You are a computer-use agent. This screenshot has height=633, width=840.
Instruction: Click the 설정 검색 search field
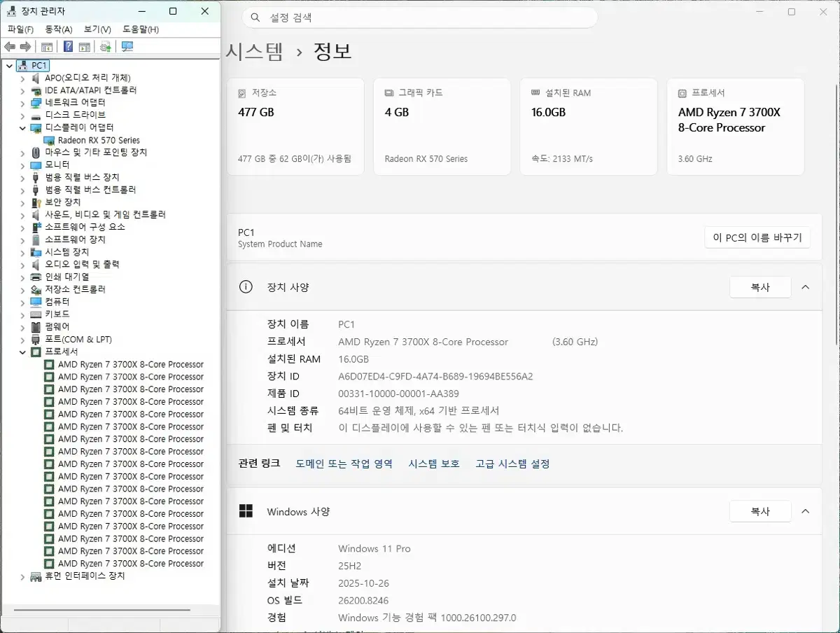click(420, 18)
